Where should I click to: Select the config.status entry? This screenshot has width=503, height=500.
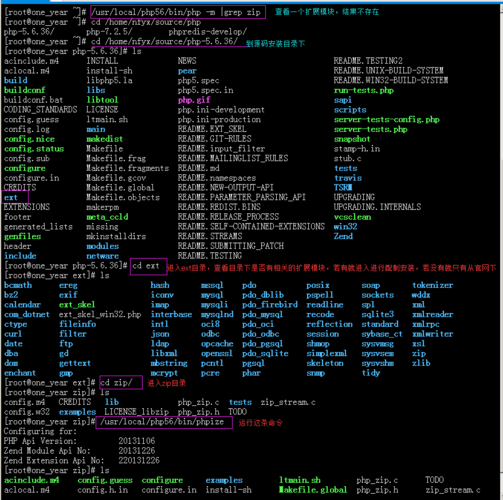tap(34, 149)
